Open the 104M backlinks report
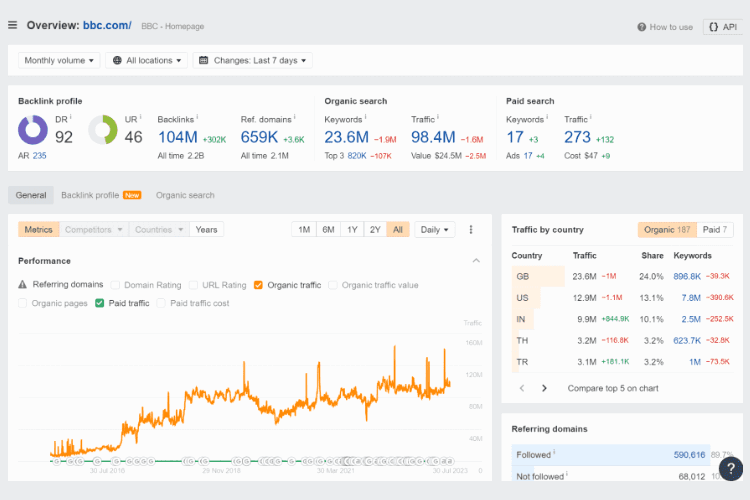Screen dimensions: 750x500 point(177,137)
